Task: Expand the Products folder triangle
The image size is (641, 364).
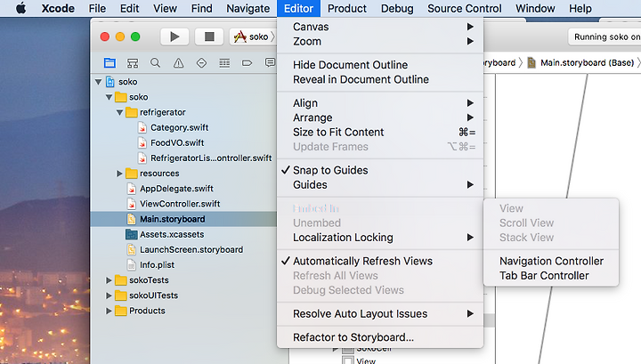Action: click(x=109, y=311)
